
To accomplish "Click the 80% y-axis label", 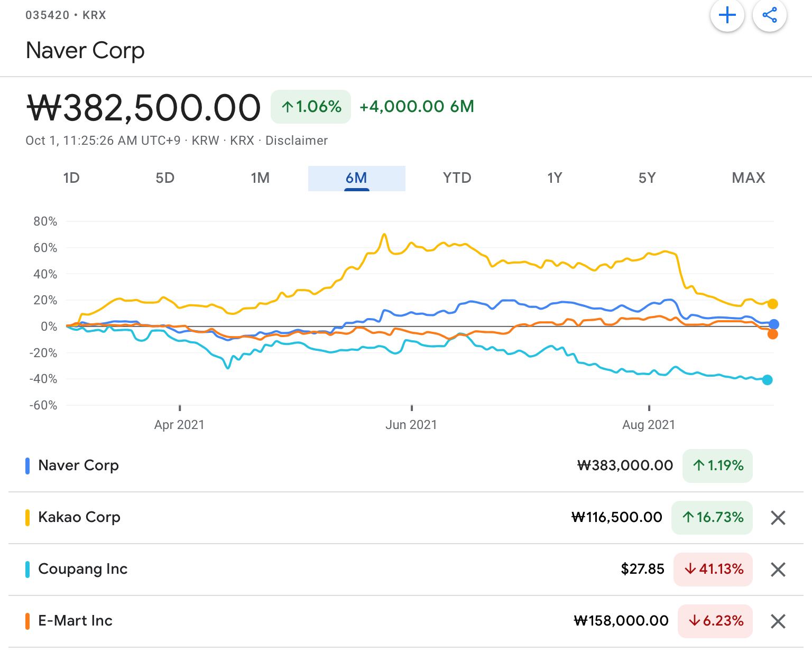I will click(45, 221).
